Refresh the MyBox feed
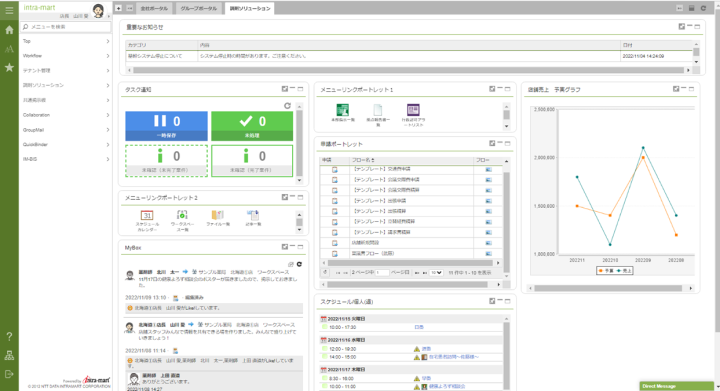 (x=299, y=264)
